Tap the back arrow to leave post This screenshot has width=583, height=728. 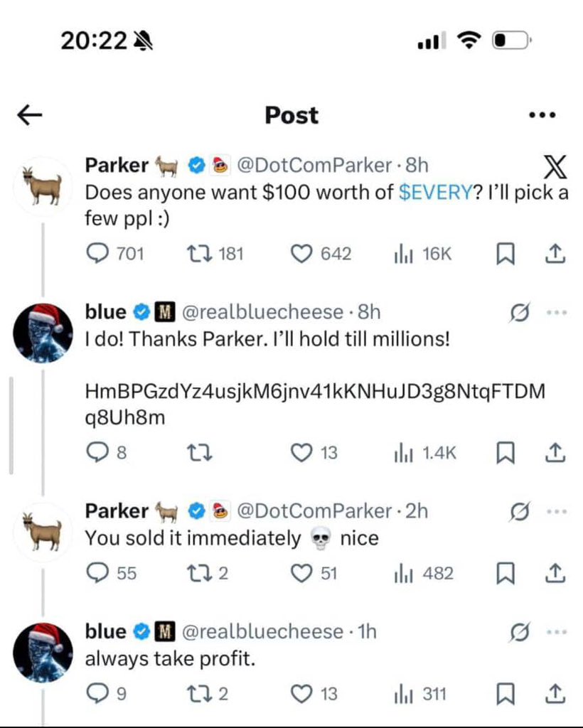pos(30,116)
